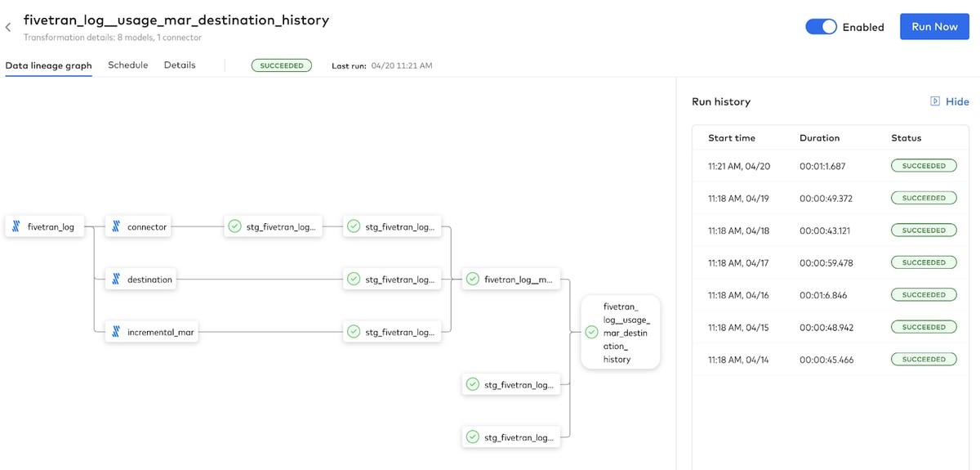Image resolution: width=980 pixels, height=470 pixels.
Task: Click the SUCCEEDED badge for the 04/14 run
Action: tap(924, 360)
